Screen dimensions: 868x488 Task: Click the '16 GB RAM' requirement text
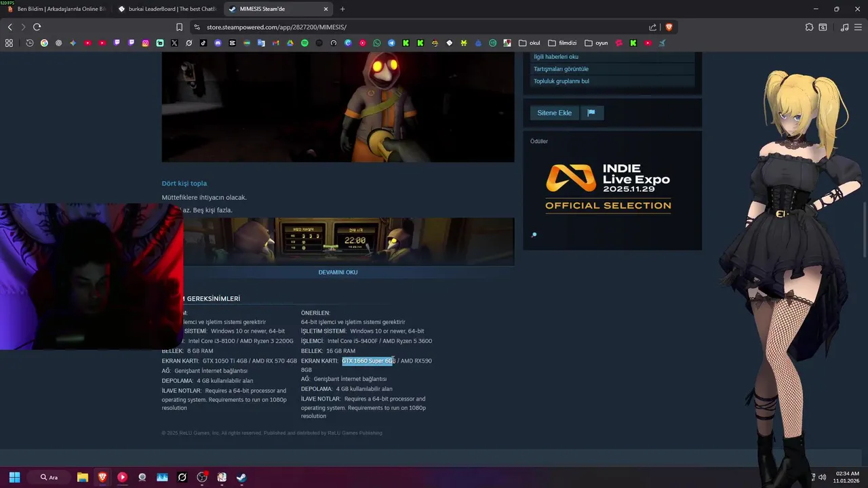(x=340, y=351)
